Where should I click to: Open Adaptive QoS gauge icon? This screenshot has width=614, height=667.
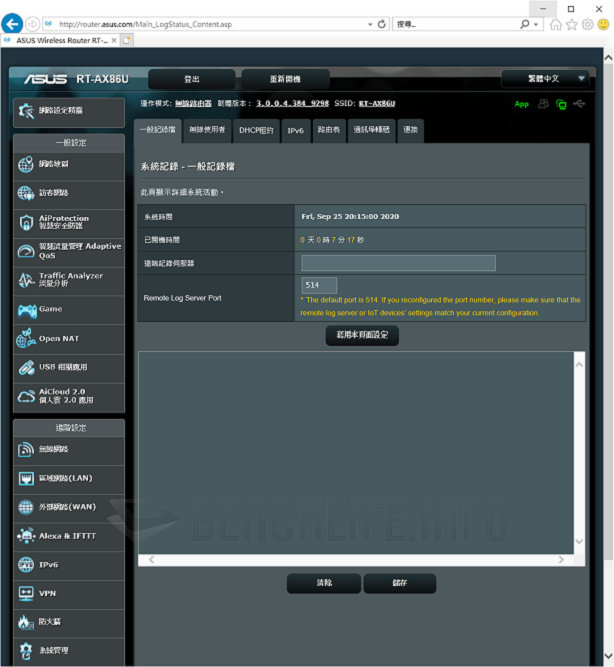point(26,251)
